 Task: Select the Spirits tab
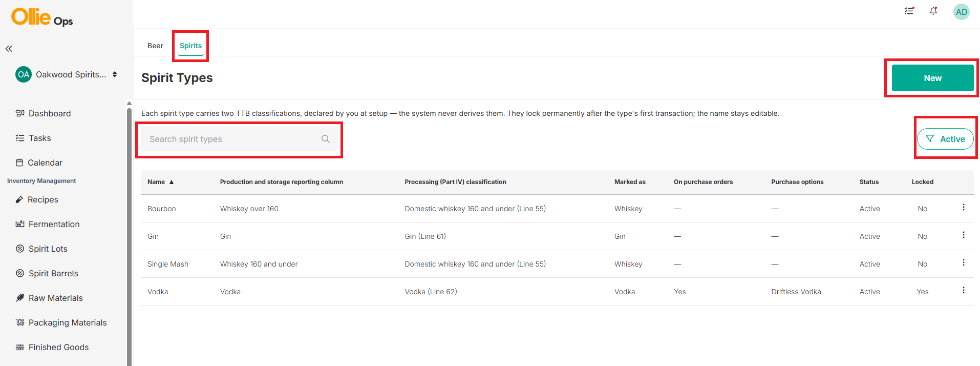pyautogui.click(x=190, y=46)
